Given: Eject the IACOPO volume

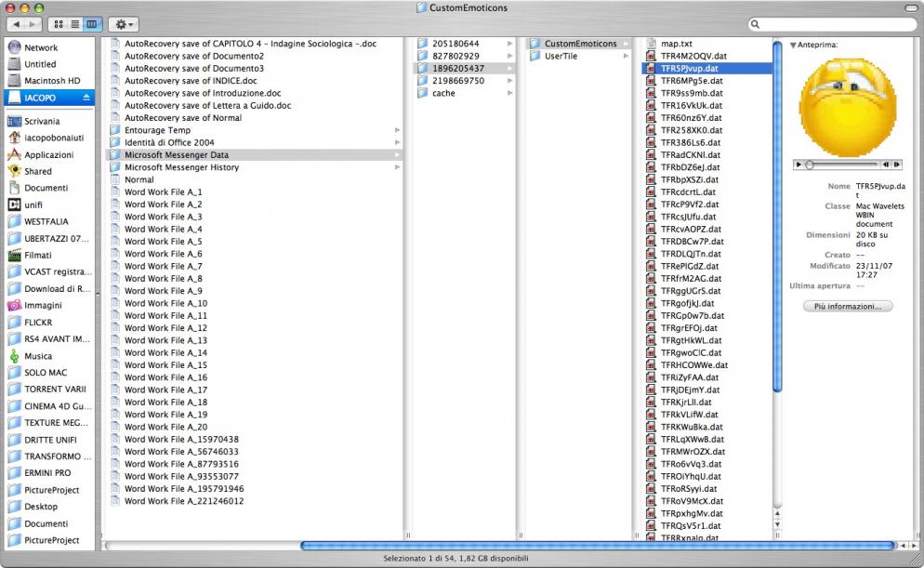Looking at the screenshot, I should 86,98.
